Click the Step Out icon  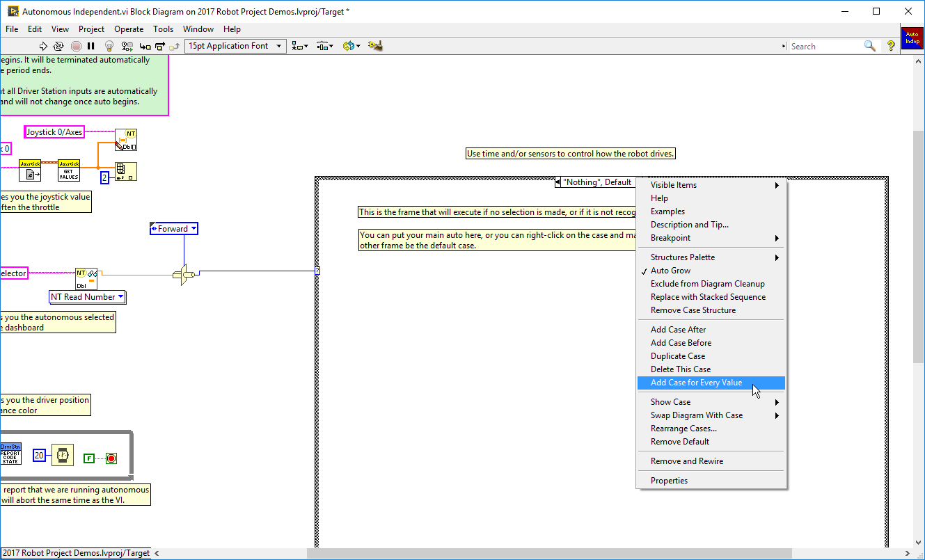(x=174, y=46)
